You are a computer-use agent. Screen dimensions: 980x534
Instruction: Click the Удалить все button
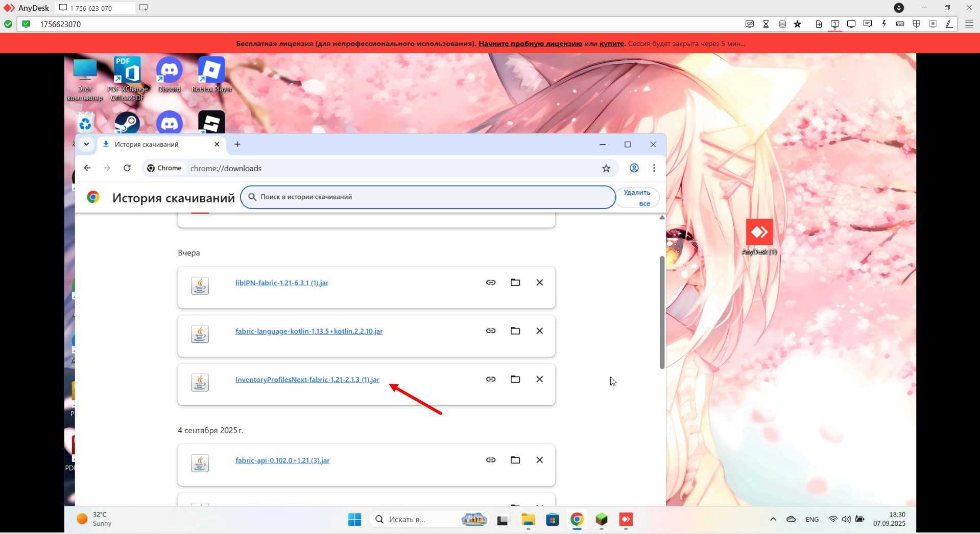637,198
